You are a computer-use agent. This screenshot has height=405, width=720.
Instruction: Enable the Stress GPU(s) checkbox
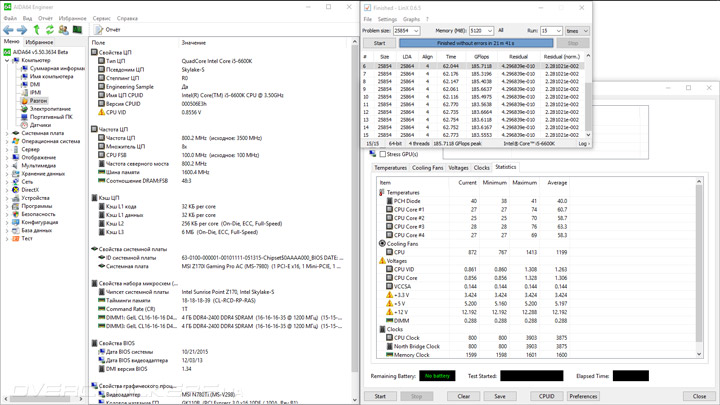pyautogui.click(x=382, y=154)
